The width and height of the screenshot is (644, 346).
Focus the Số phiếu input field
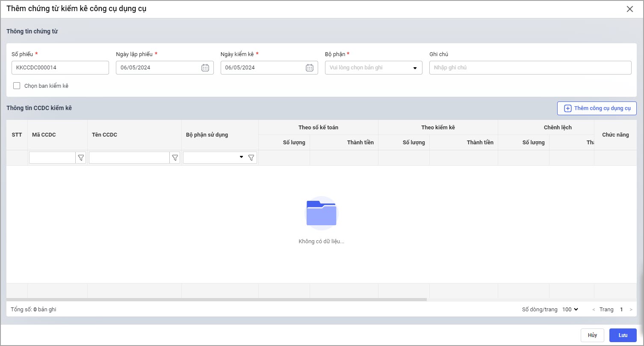60,68
